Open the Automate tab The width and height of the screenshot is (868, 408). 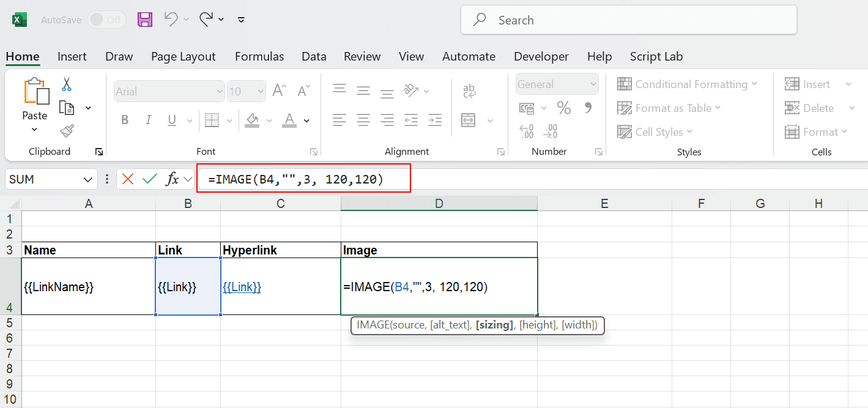point(469,56)
